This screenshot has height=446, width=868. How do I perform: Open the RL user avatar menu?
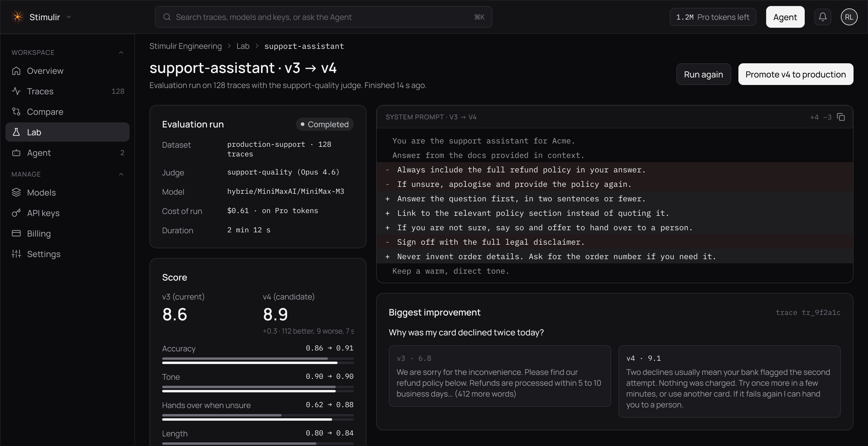[849, 17]
